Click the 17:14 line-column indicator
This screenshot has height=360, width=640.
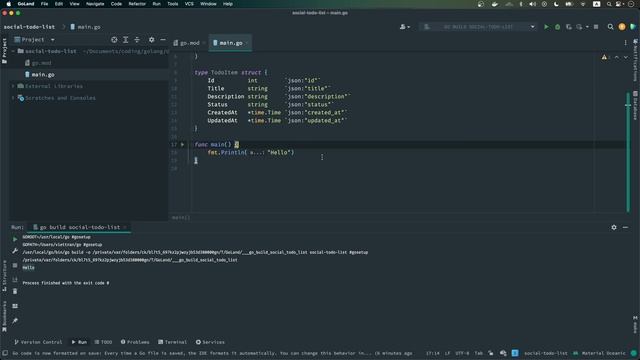[x=433, y=353]
